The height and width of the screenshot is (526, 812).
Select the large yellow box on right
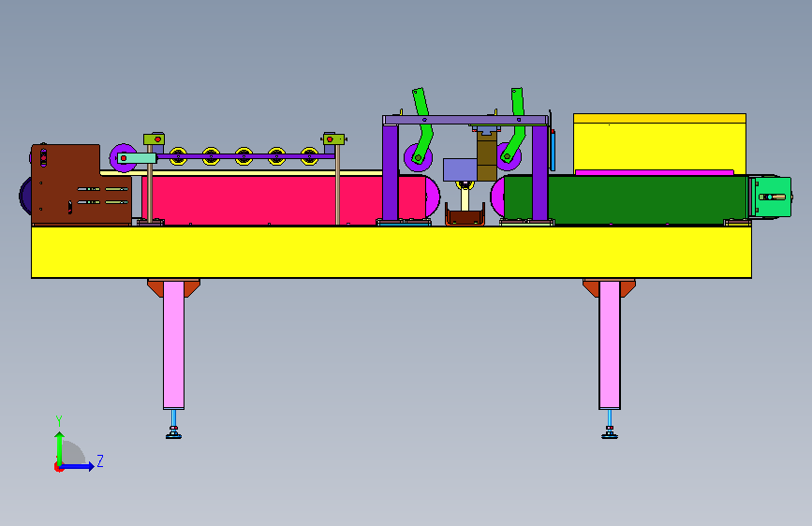tap(659, 144)
